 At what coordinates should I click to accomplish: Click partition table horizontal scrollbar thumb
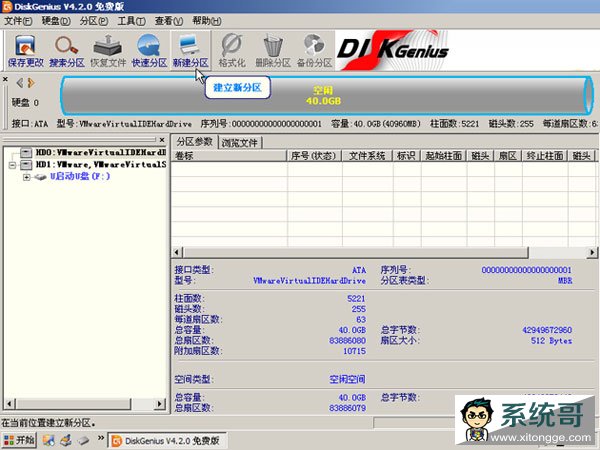(355, 252)
